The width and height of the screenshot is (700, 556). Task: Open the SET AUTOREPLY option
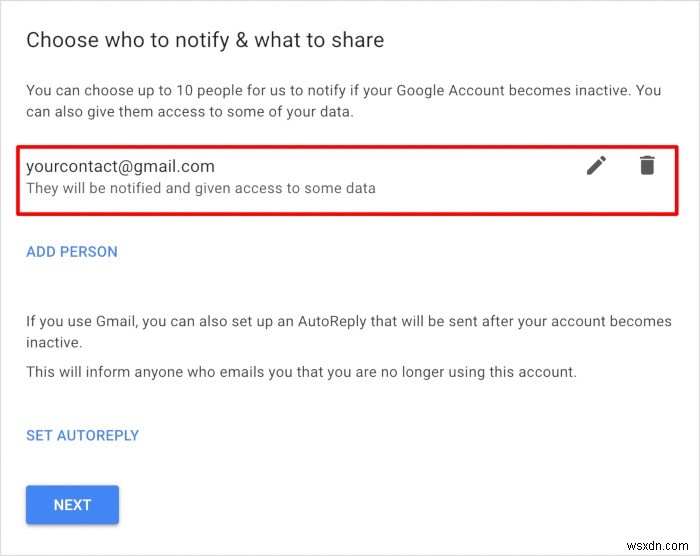click(82, 436)
